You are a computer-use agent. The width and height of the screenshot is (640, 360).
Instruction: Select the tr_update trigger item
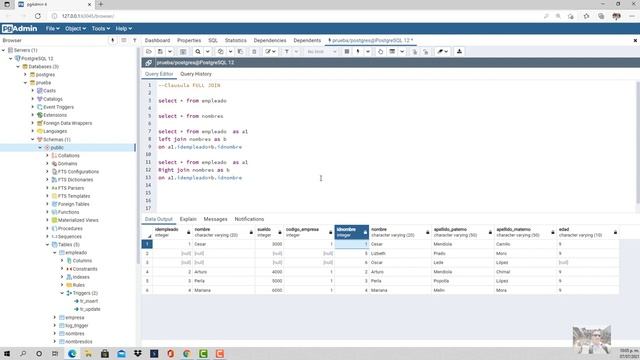tap(90, 309)
